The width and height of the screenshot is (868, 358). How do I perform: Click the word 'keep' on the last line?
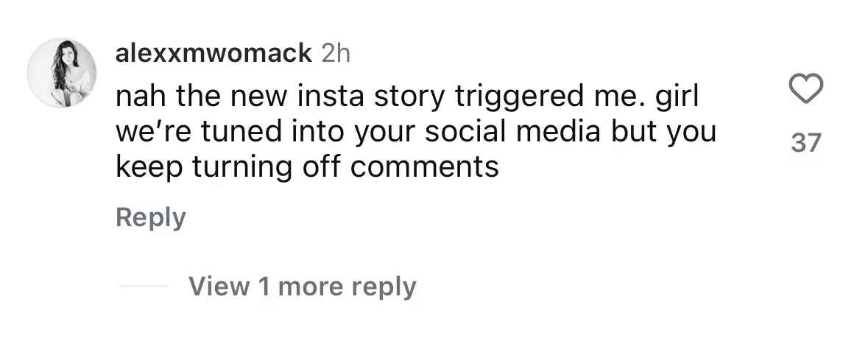pos(149,167)
